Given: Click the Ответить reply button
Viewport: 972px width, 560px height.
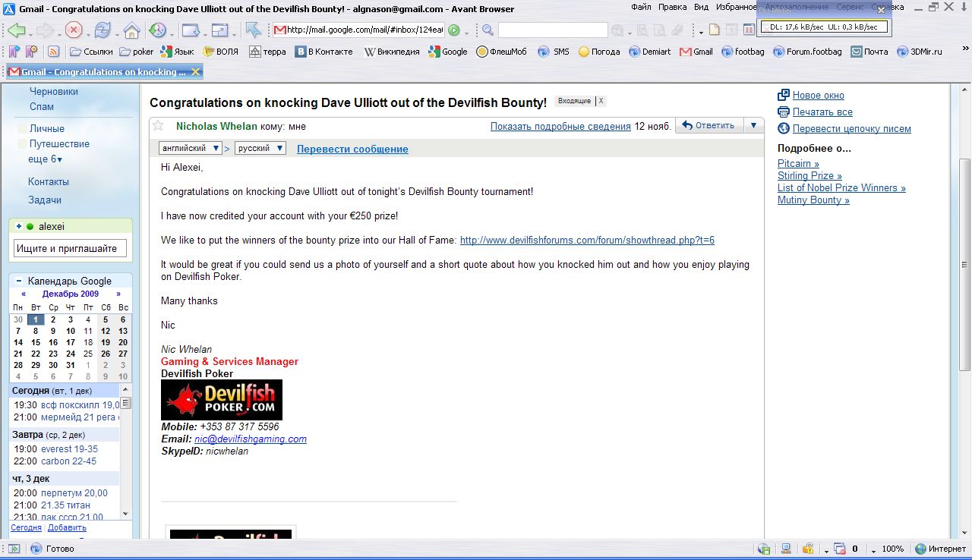Looking at the screenshot, I should 708,126.
